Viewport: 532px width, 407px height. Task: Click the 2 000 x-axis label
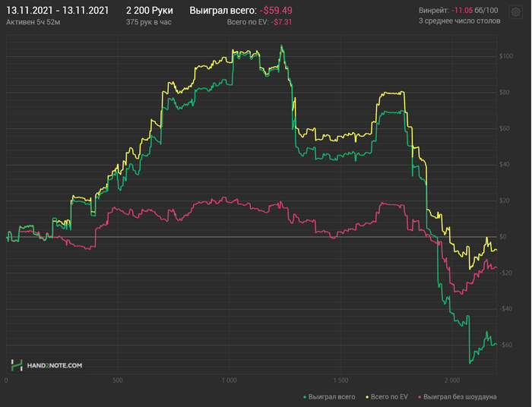coord(452,380)
